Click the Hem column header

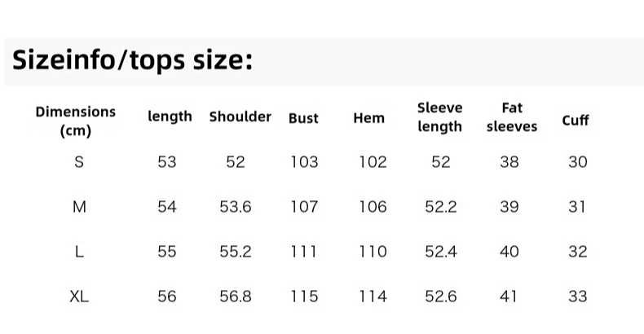pos(368,118)
